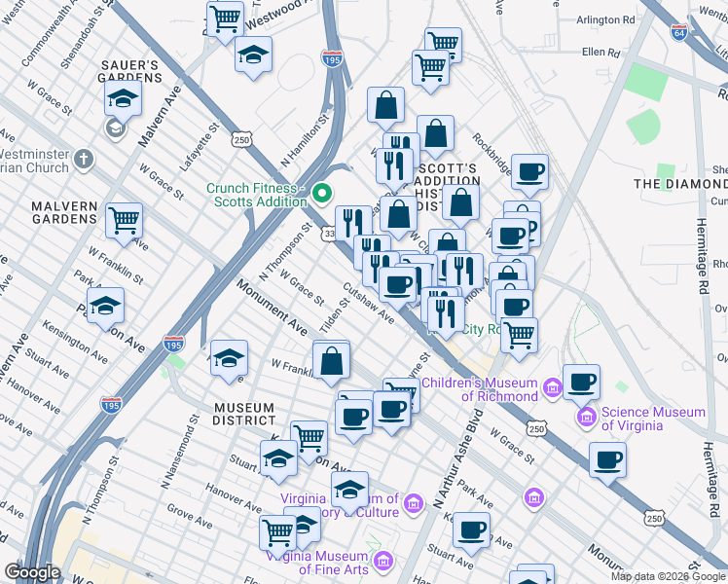Viewport: 728px width, 584px height.
Task: Click the Virginia Museum of Fine Arts icon
Action: click(x=383, y=561)
